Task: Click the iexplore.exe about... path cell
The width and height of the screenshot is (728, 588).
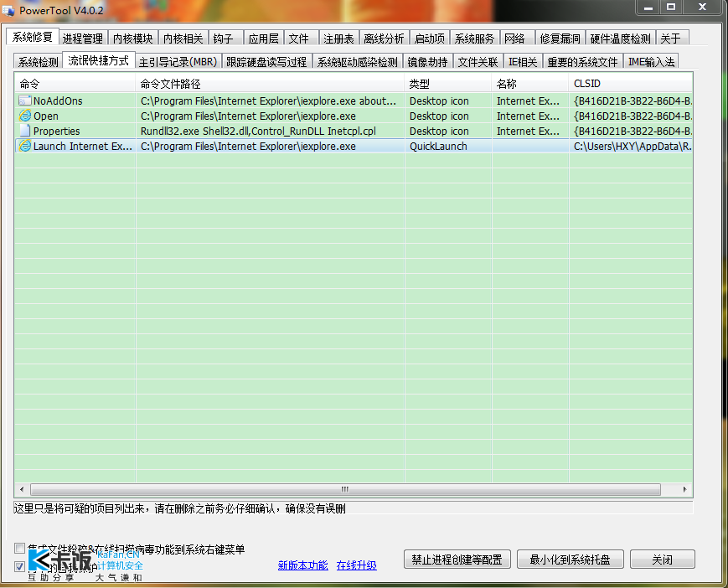Action: pyautogui.click(x=268, y=101)
